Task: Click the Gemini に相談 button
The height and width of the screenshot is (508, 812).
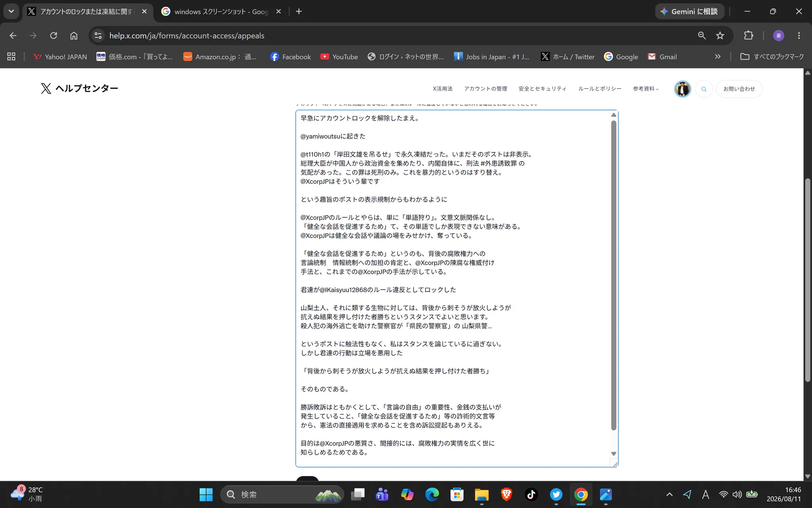Action: point(689,12)
